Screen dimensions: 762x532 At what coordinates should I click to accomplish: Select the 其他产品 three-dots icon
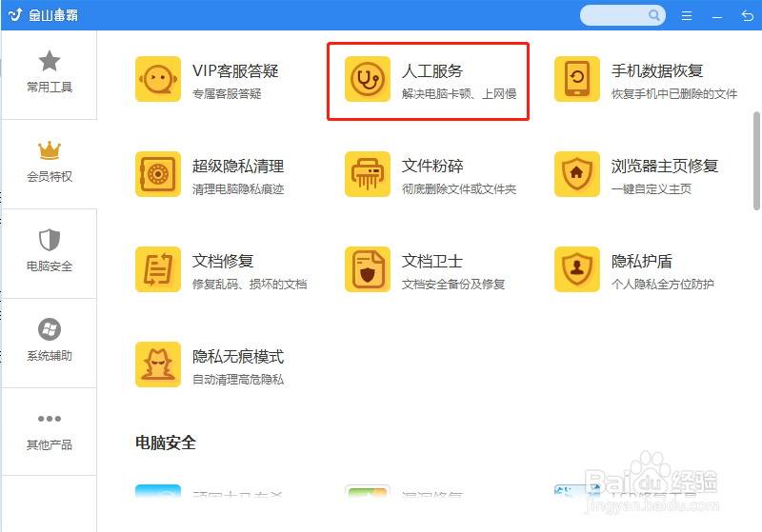tap(50, 419)
